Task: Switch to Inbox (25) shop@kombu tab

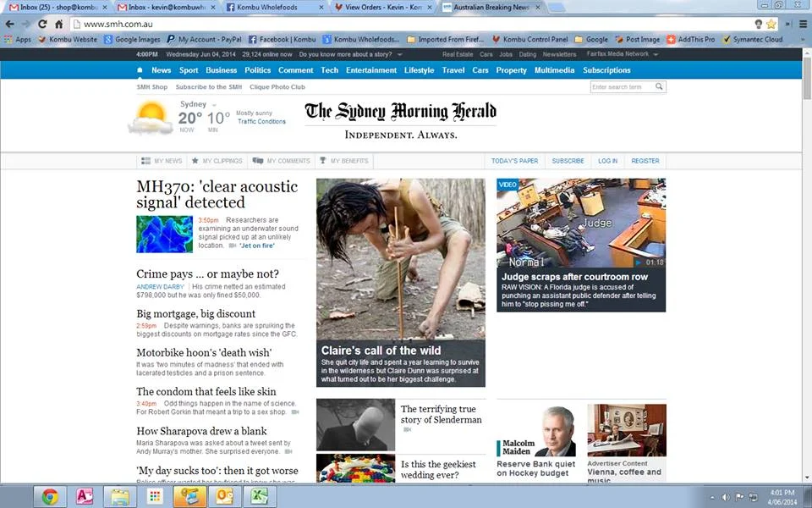Action: (58, 8)
